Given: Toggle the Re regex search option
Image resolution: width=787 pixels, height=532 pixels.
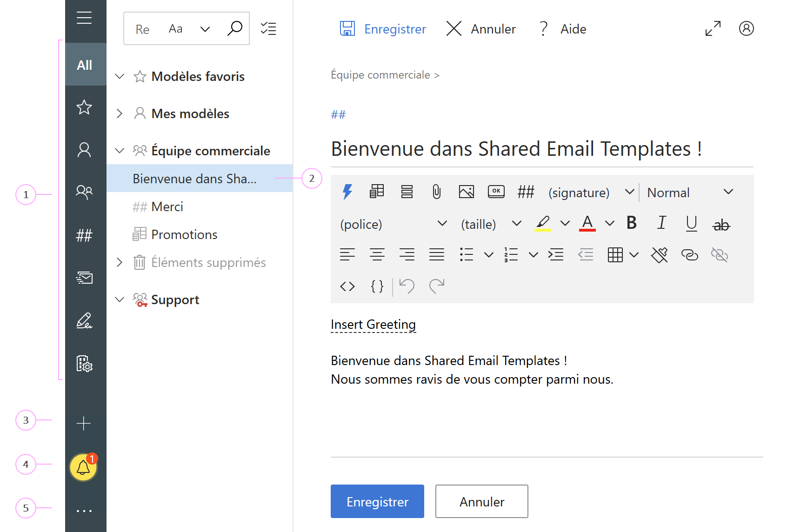Looking at the screenshot, I should 142,29.
